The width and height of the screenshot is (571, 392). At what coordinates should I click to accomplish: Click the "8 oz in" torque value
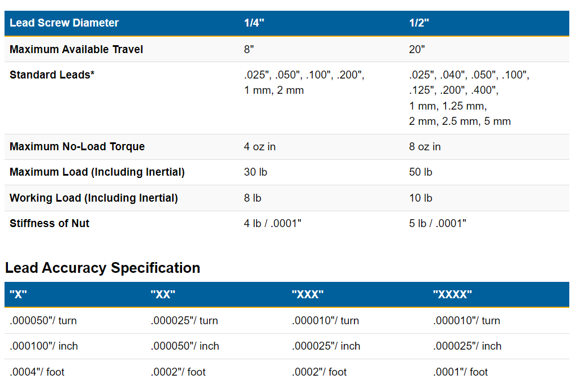[425, 146]
